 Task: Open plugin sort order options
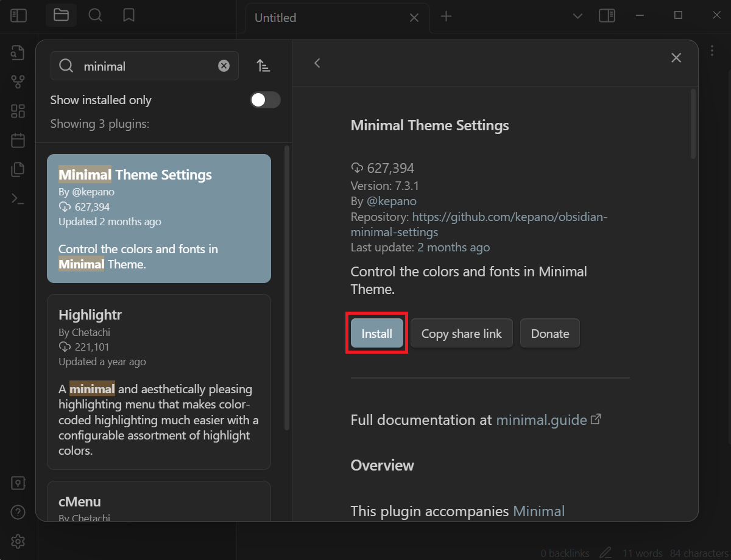point(263,66)
